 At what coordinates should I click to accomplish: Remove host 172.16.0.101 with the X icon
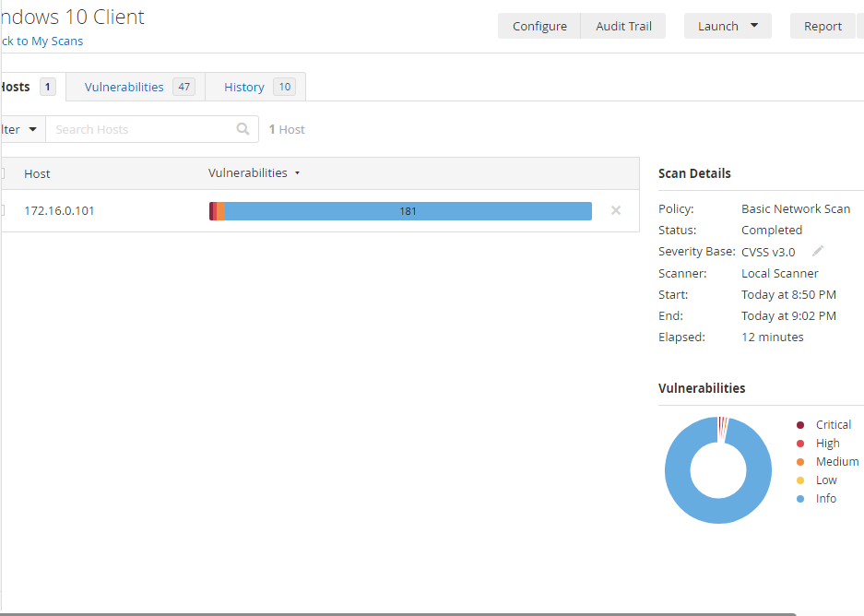616,210
